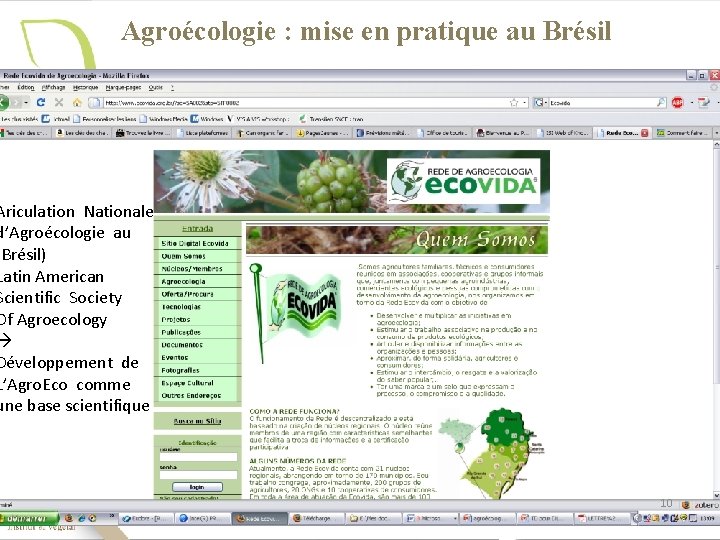720x540 pixels.
Task: Select the Google search engine icon
Action: coord(539,103)
